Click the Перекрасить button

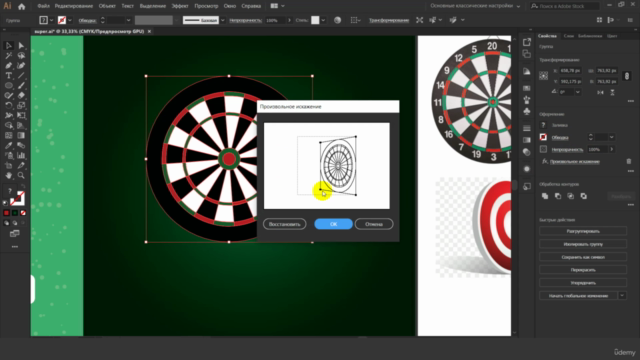583,270
